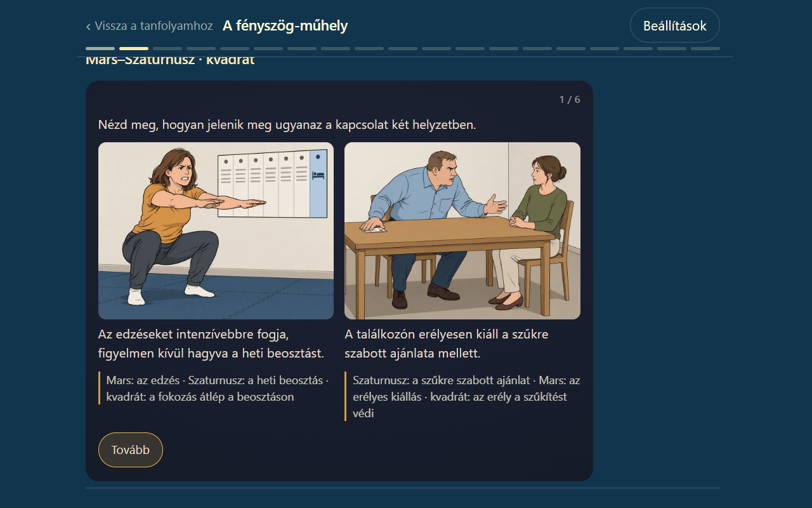Screen dimensions: 812x508
Task: Open the meeting table argument illustration
Action: click(462, 231)
